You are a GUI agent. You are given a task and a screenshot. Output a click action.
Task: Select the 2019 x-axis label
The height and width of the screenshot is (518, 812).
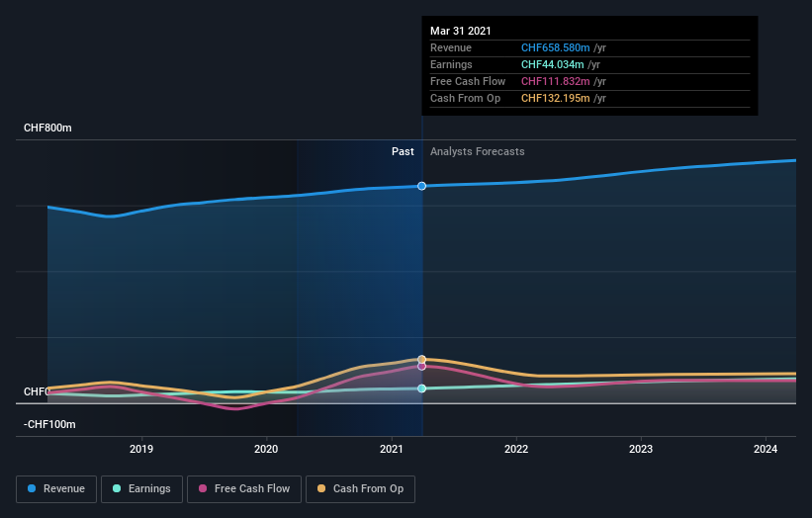(x=141, y=449)
